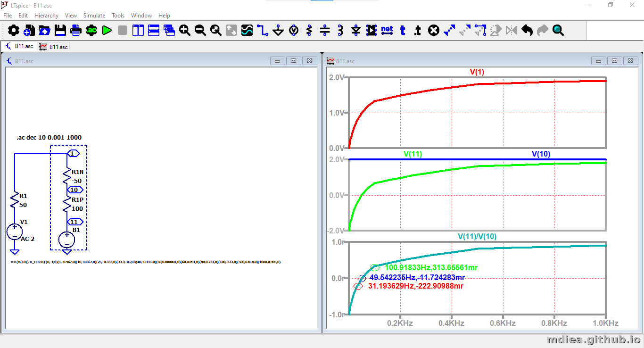
Task: Save the schematic with floppy icon
Action: coord(60,31)
